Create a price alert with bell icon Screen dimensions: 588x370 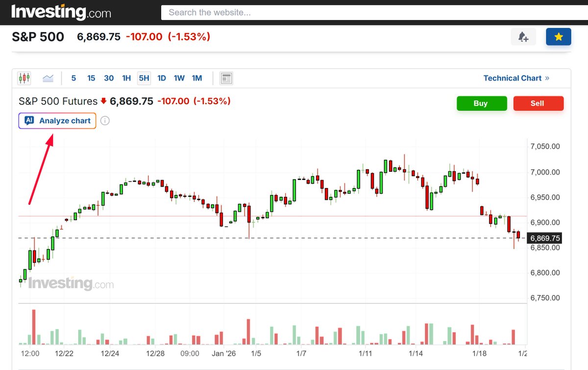click(x=523, y=37)
